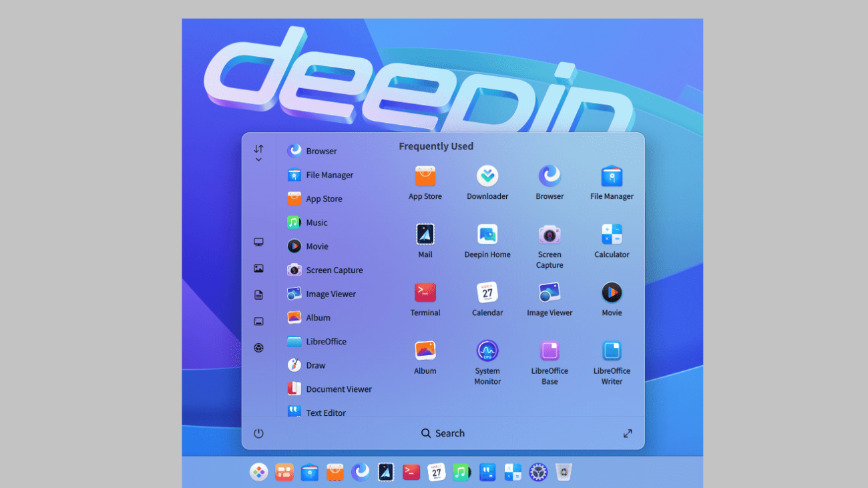Open Calendar in the Frequently Used grid
This screenshot has width=868, height=488.
[x=487, y=299]
